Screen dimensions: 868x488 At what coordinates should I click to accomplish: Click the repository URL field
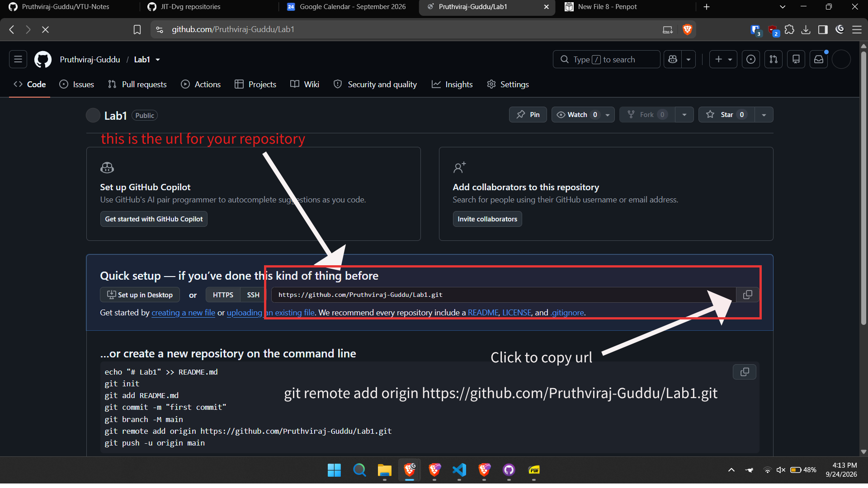pyautogui.click(x=504, y=295)
